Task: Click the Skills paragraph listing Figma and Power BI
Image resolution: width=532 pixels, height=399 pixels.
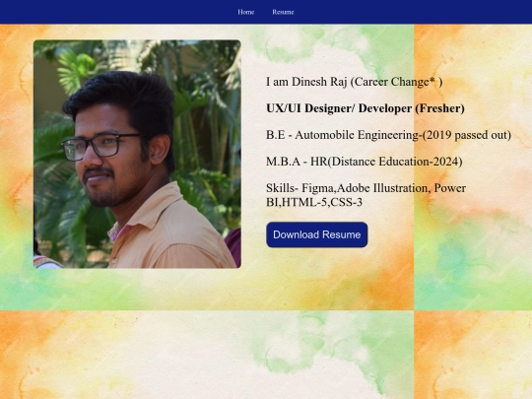Action: pyautogui.click(x=366, y=195)
